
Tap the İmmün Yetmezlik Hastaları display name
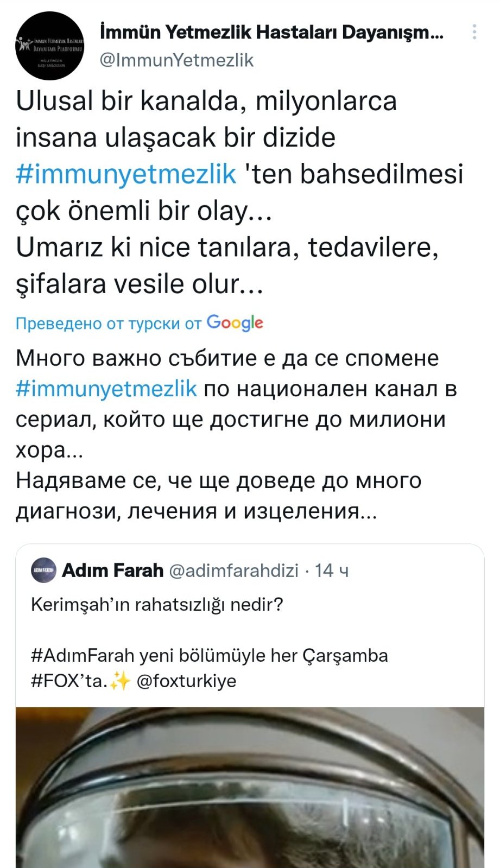271,33
